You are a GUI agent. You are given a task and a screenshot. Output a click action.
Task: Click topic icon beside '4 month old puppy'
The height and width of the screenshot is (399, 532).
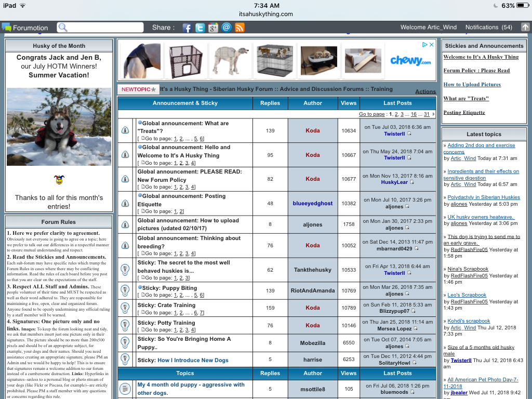click(125, 389)
